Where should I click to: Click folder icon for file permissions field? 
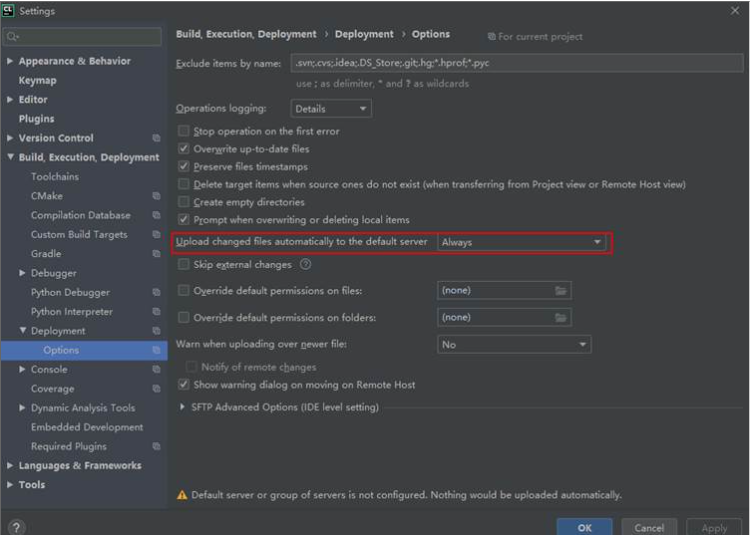561,291
